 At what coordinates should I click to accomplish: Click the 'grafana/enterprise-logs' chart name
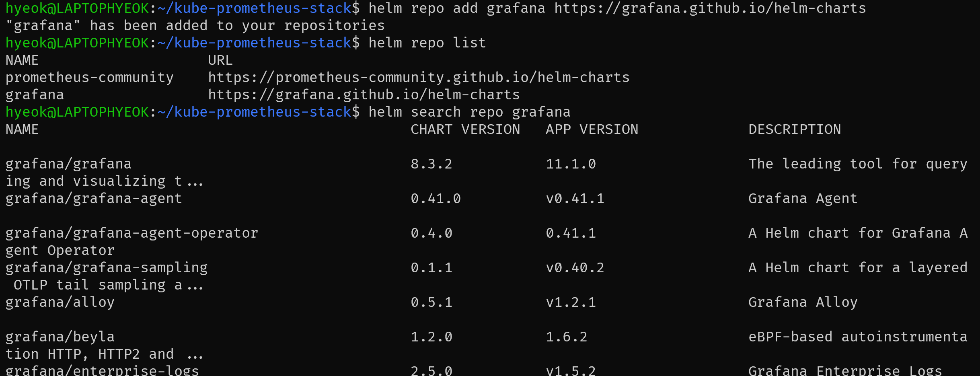[x=102, y=370]
